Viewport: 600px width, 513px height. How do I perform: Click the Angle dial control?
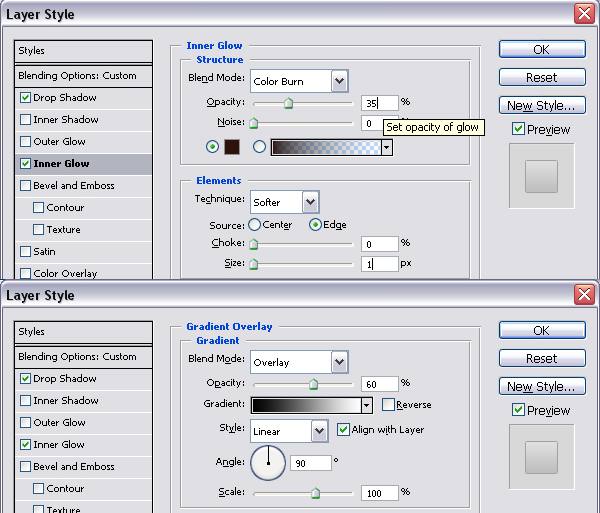pyautogui.click(x=268, y=463)
